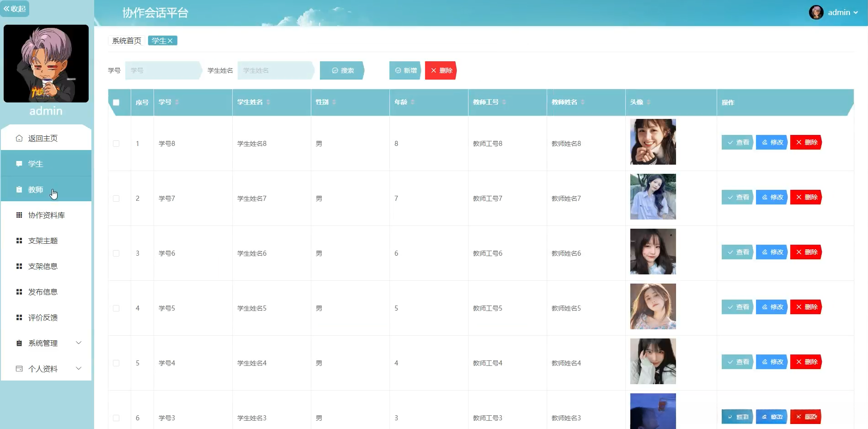
Task: Click the cell text 教师姓名8
Action: point(566,144)
